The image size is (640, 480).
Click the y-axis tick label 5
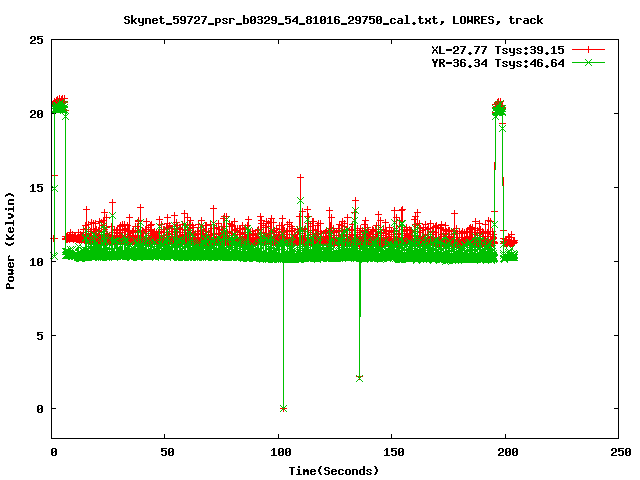click(x=40, y=336)
